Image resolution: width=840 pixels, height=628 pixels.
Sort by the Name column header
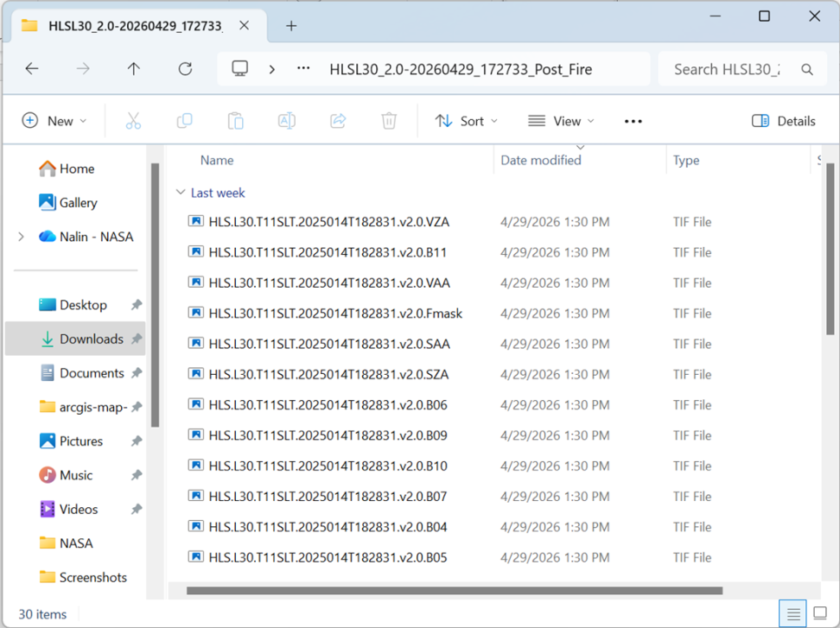click(x=217, y=160)
